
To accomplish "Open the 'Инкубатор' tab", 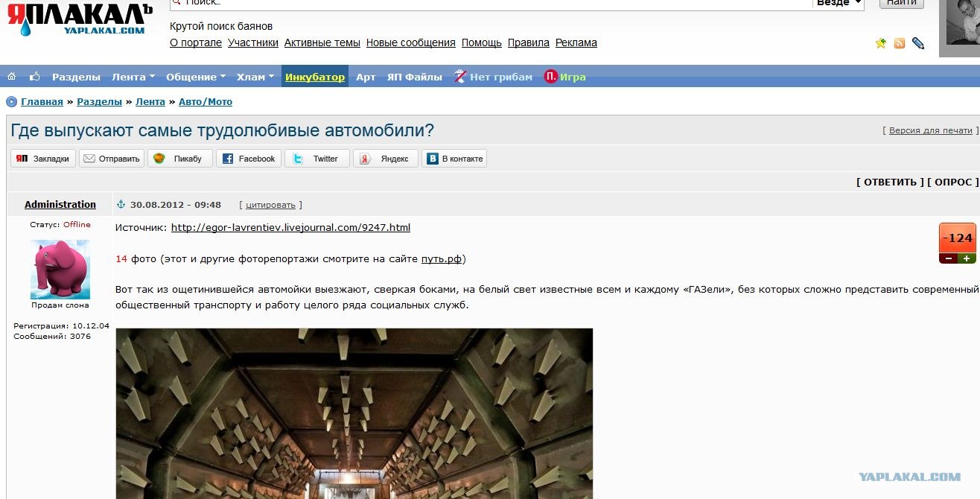I will (x=315, y=77).
